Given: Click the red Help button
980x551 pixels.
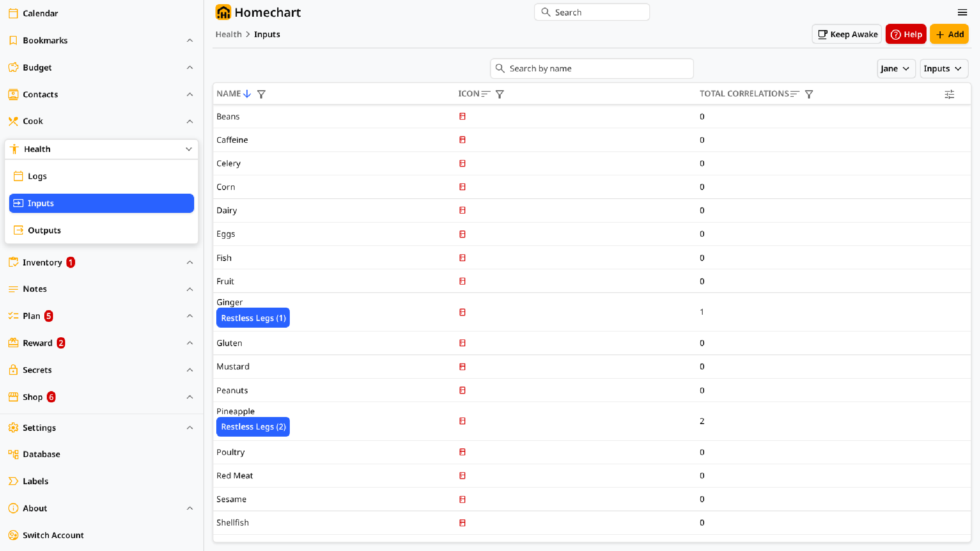Looking at the screenshot, I should click(x=906, y=34).
